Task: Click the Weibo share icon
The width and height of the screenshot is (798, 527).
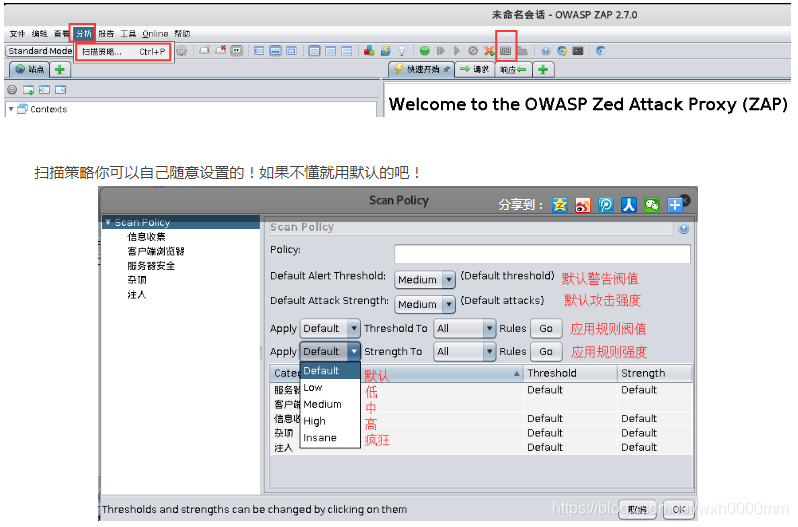Action: 583,205
